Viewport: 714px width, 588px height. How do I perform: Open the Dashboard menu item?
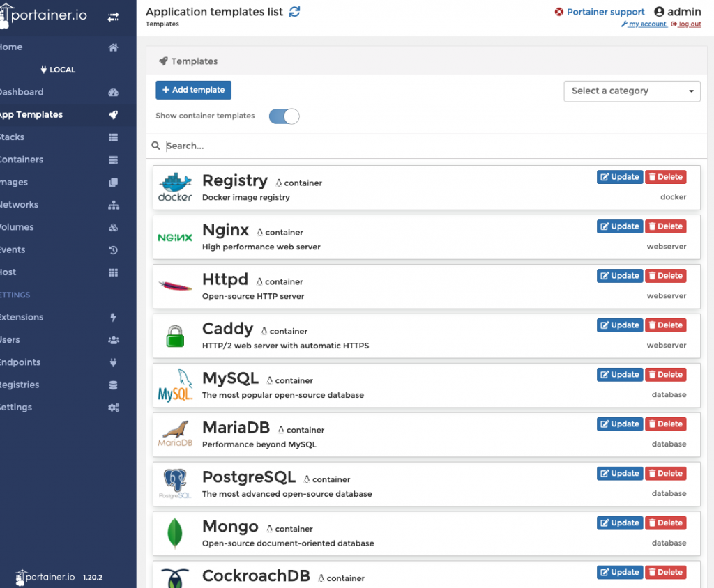coord(21,92)
